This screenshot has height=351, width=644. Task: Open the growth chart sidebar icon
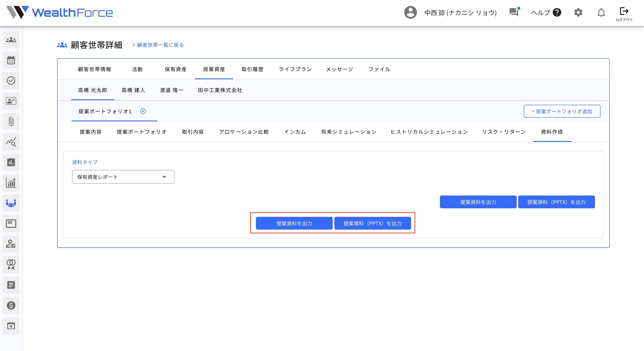point(11,183)
